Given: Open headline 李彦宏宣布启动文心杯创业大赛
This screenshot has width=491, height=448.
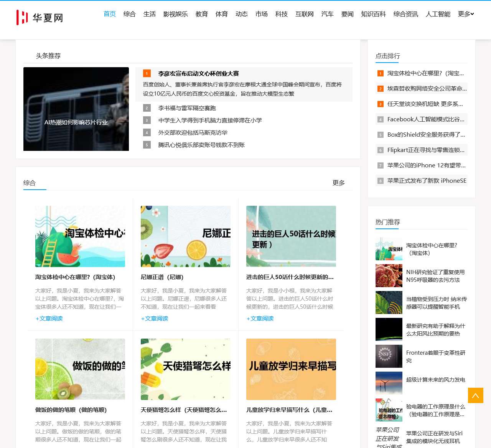Looking at the screenshot, I should pyautogui.click(x=200, y=73).
